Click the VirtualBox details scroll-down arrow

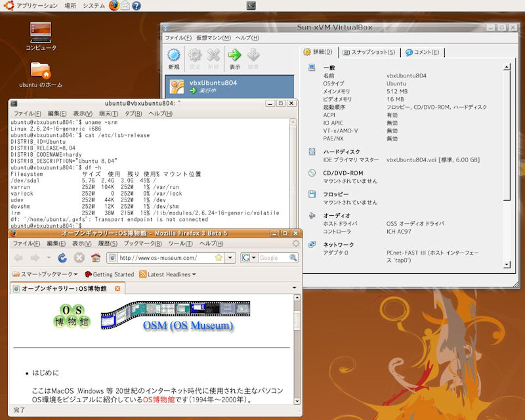[507, 264]
